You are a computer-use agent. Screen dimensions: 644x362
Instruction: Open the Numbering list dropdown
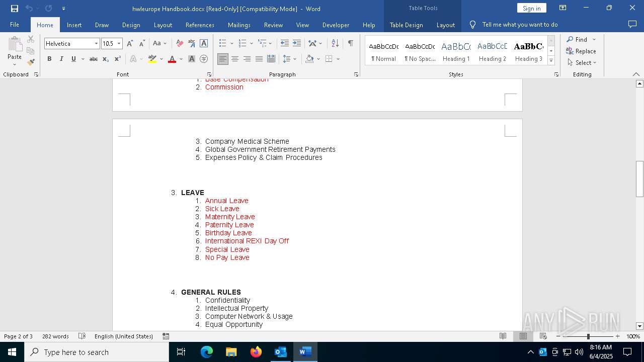[251, 44]
